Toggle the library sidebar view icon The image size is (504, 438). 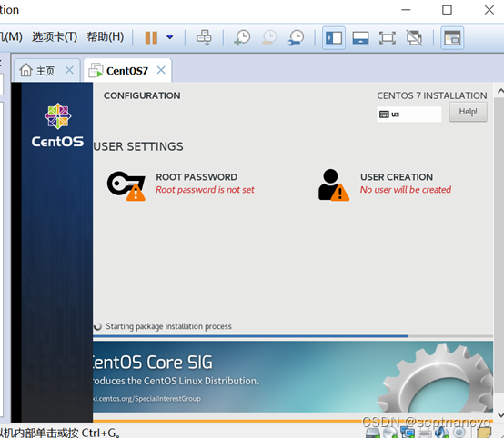point(334,38)
